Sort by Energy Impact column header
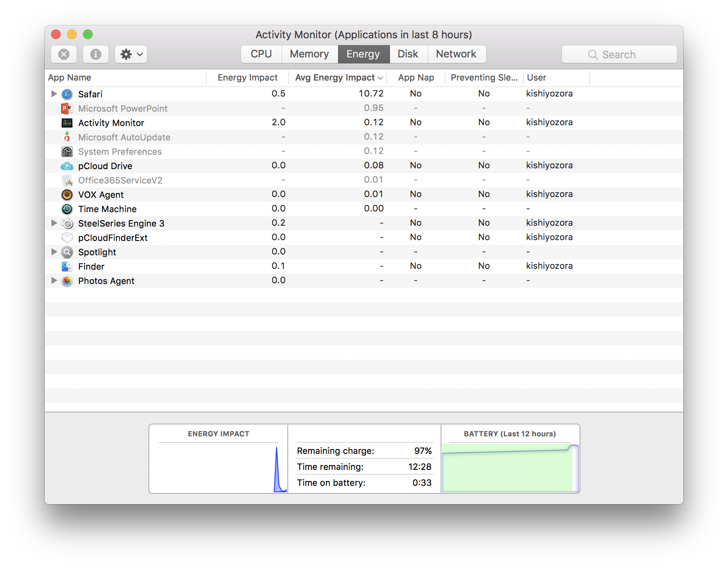Screen dimensions: 728x568 [x=247, y=78]
